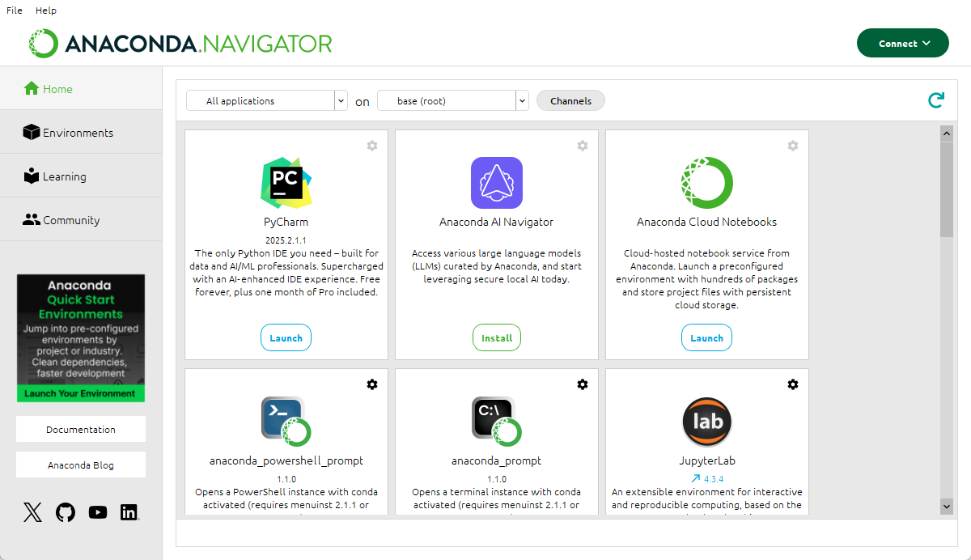
Task: Click the applications list scrollbar thumb
Action: (947, 189)
